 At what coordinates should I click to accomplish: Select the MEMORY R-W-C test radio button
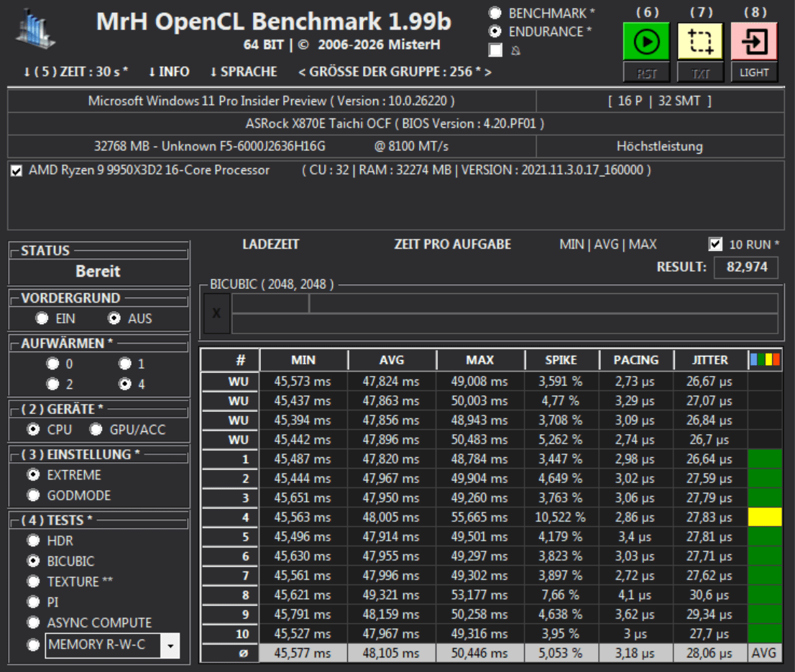coord(34,645)
